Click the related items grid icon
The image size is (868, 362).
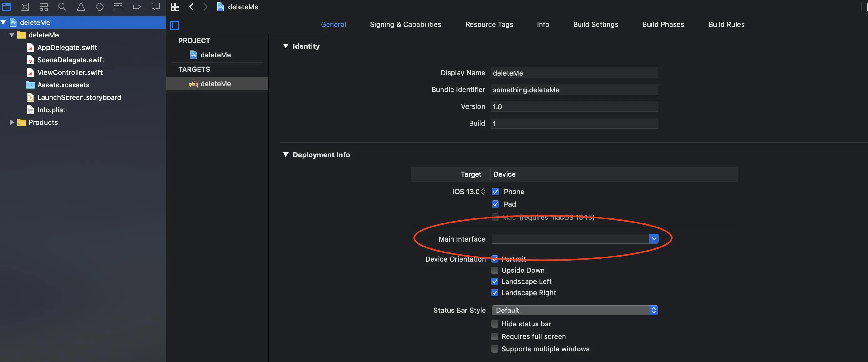[x=175, y=7]
